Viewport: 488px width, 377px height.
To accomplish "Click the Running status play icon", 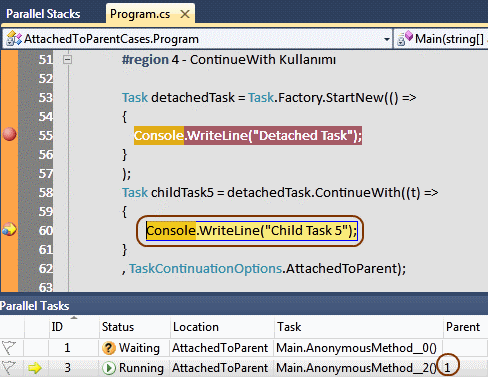I will (x=109, y=368).
